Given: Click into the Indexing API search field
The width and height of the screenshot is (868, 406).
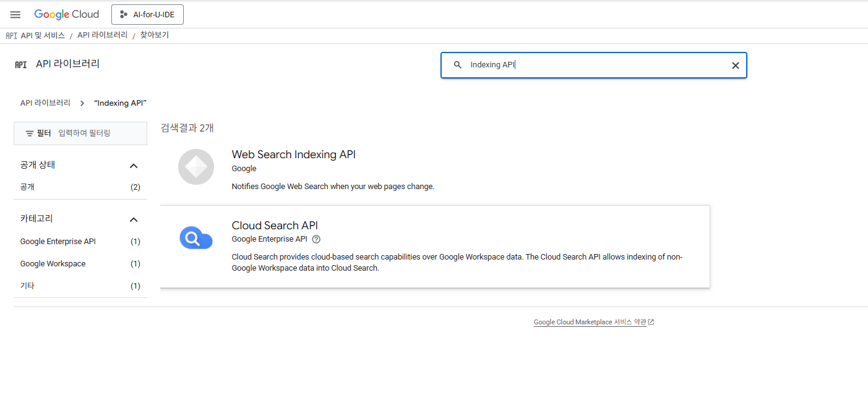Looking at the screenshot, I should [x=594, y=65].
